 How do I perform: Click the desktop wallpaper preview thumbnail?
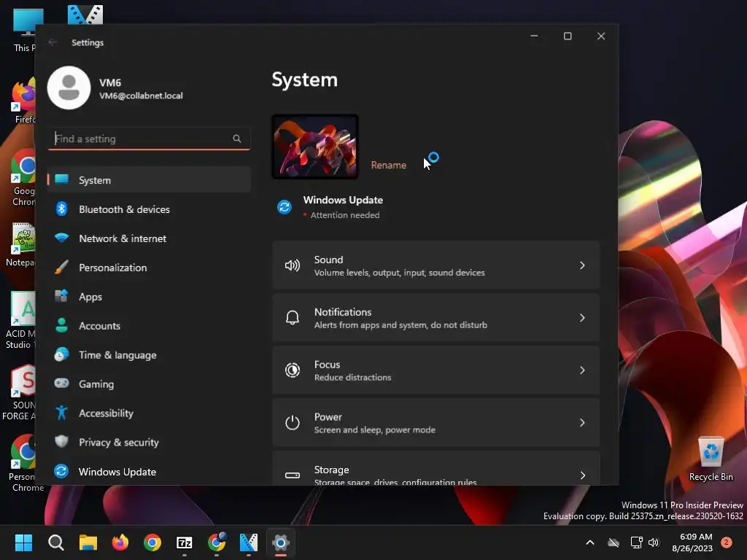click(x=315, y=147)
